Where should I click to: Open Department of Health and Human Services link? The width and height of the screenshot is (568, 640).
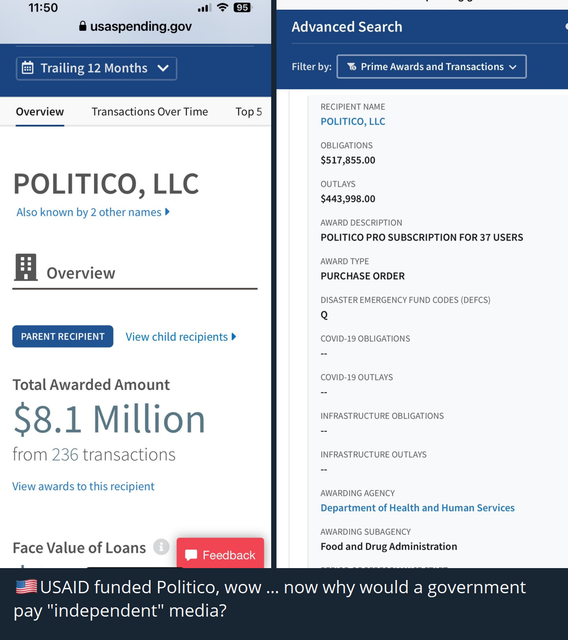tap(417, 508)
